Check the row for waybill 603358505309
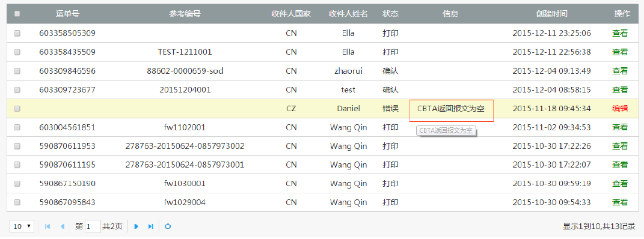 click(x=17, y=33)
